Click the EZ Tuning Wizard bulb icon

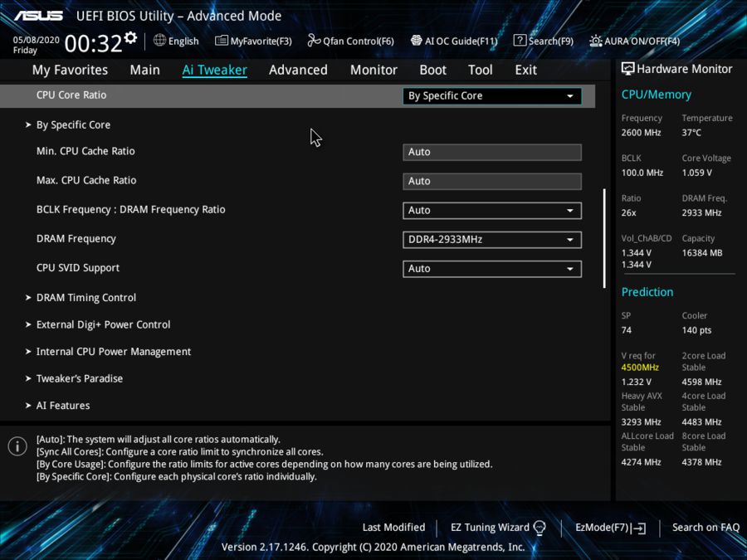tap(539, 528)
